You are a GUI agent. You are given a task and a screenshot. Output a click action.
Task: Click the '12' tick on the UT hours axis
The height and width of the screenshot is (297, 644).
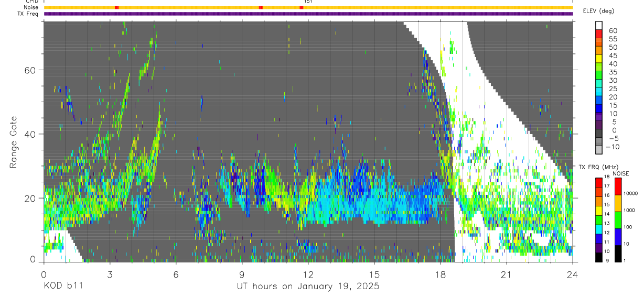coord(308,274)
